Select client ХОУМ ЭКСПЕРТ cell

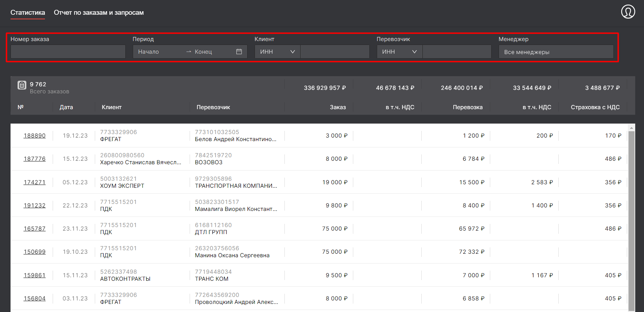coord(122,186)
